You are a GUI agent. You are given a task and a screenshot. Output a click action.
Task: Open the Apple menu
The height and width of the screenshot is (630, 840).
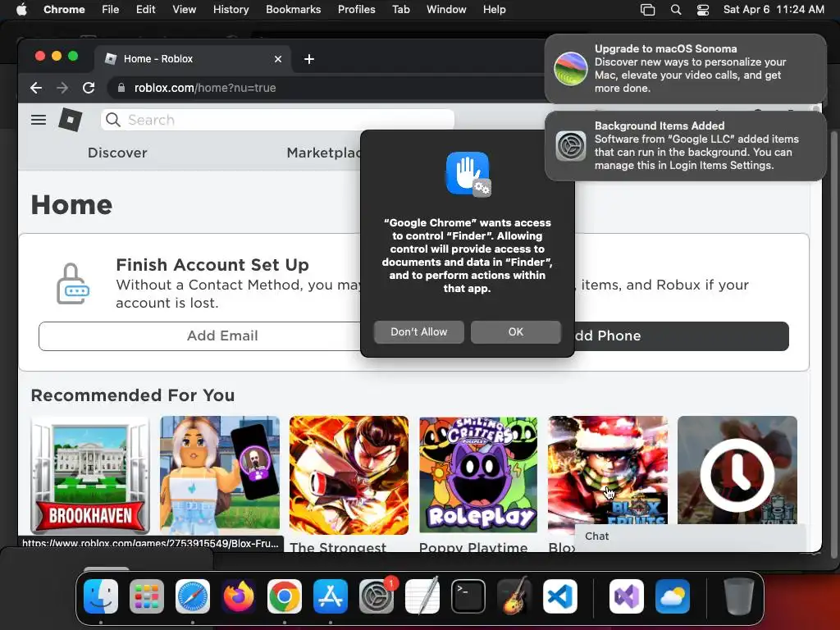21,10
